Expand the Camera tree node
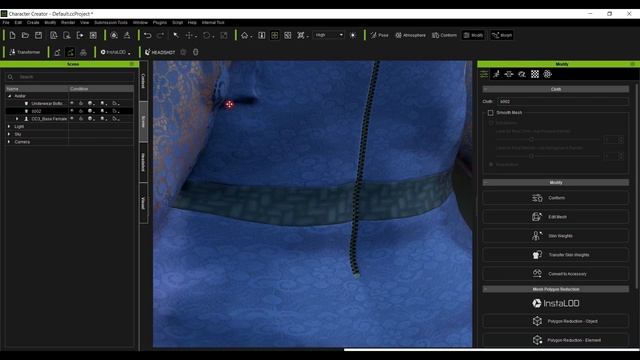Viewport: 640px width, 360px height. [9, 142]
